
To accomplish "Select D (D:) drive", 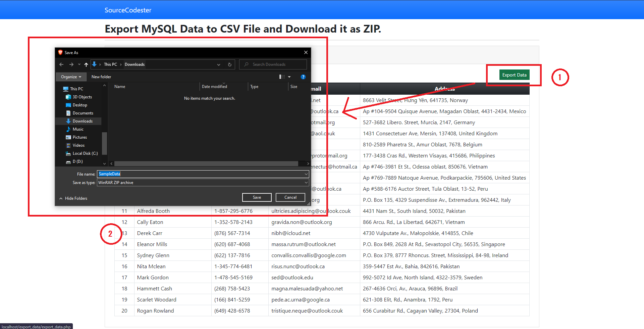I will click(x=78, y=161).
